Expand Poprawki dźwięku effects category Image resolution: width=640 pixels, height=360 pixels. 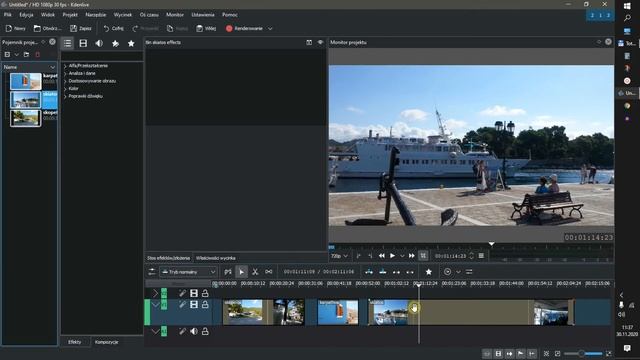tap(65, 96)
